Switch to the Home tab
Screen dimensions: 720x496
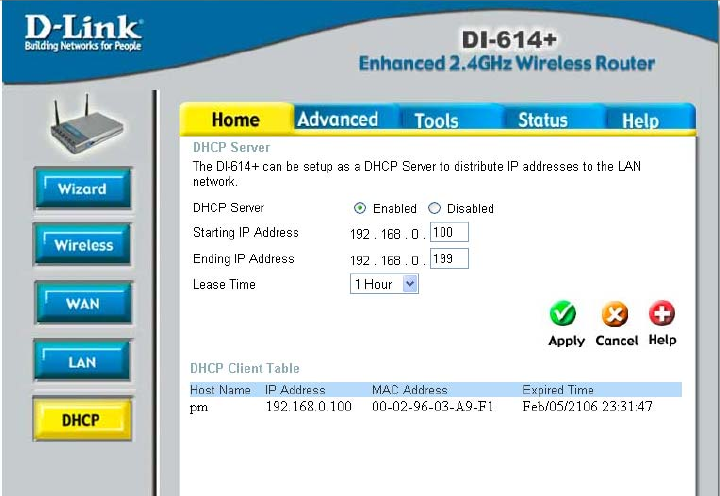coord(236,119)
